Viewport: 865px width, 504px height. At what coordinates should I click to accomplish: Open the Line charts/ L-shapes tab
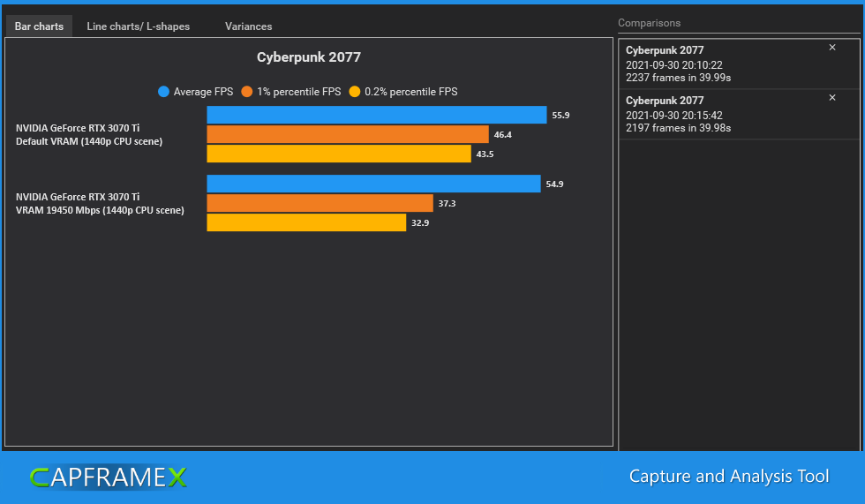pos(138,26)
